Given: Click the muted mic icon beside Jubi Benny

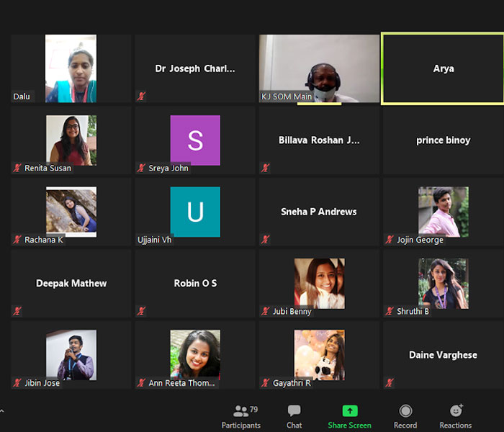Looking at the screenshot, I should coord(265,311).
